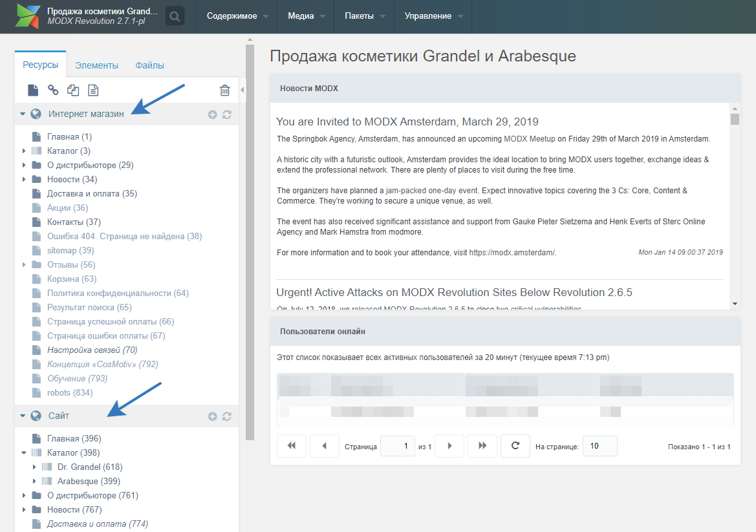The height and width of the screenshot is (532, 756).
Task: Expand О дистрибьюторе (761) node
Action: pos(24,495)
